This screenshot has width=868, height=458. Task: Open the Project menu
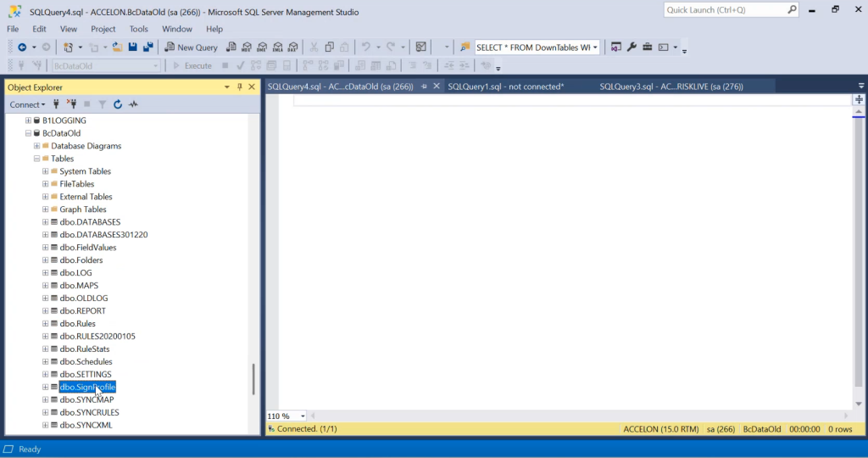tap(103, 29)
